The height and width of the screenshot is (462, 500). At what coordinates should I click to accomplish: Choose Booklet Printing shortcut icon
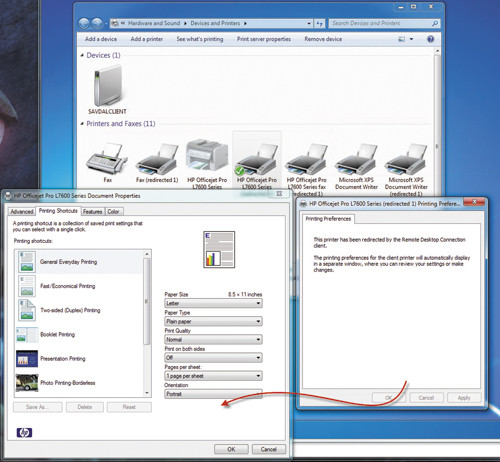[27, 334]
